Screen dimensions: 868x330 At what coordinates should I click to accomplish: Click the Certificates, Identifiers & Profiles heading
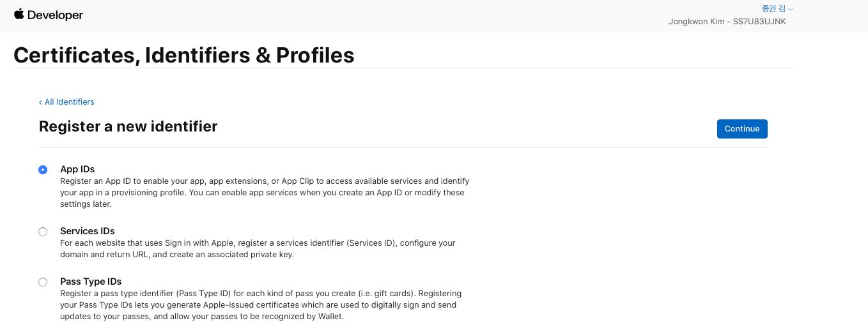coord(184,55)
